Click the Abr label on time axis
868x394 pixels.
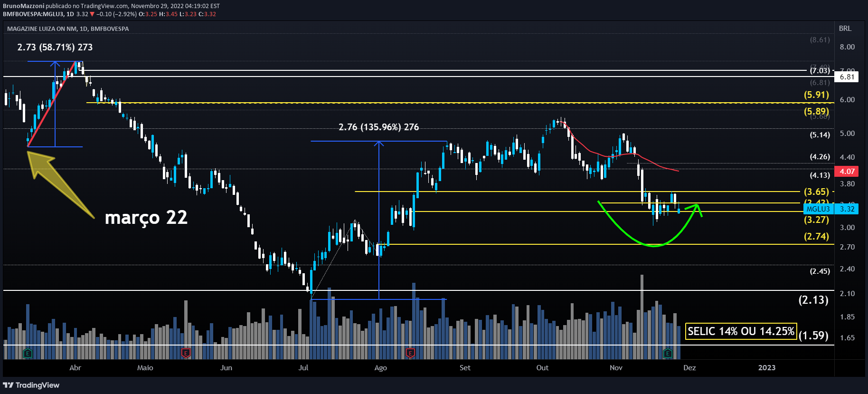[75, 368]
